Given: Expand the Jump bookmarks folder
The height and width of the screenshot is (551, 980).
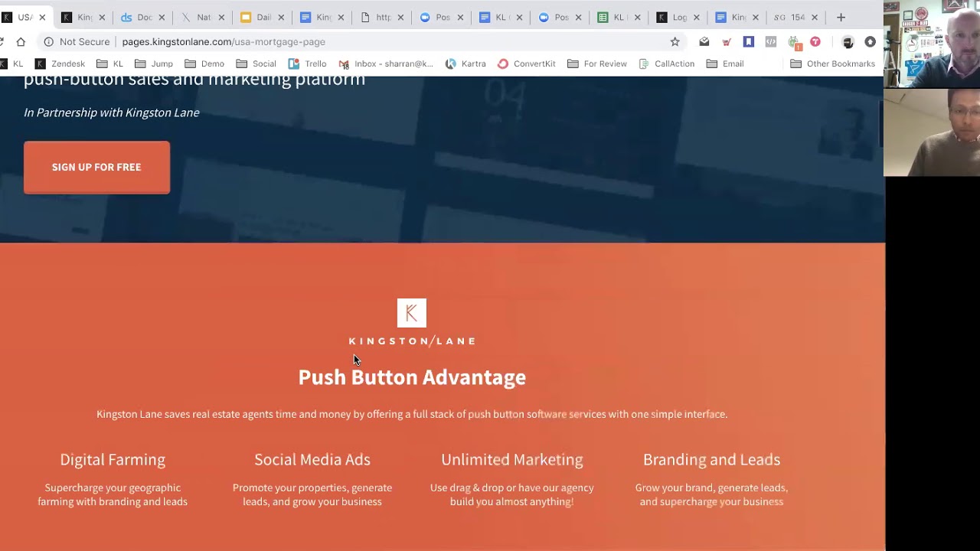Looking at the screenshot, I should (154, 64).
